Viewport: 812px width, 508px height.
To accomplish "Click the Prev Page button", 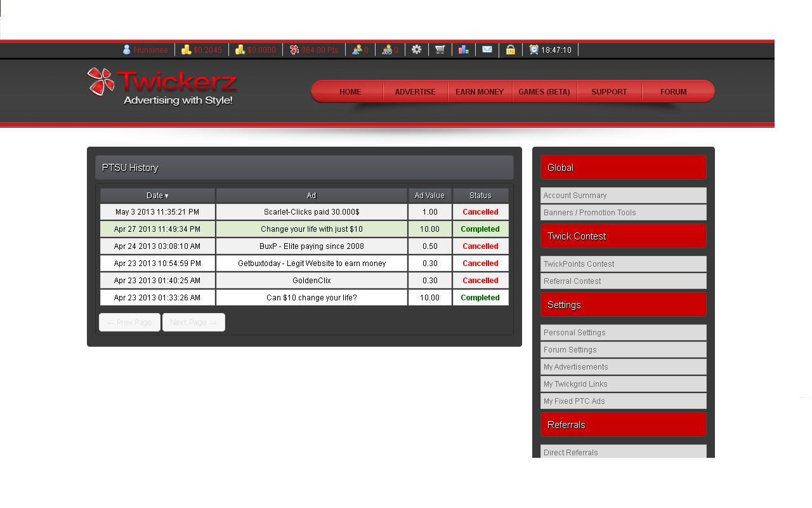I will (x=129, y=323).
